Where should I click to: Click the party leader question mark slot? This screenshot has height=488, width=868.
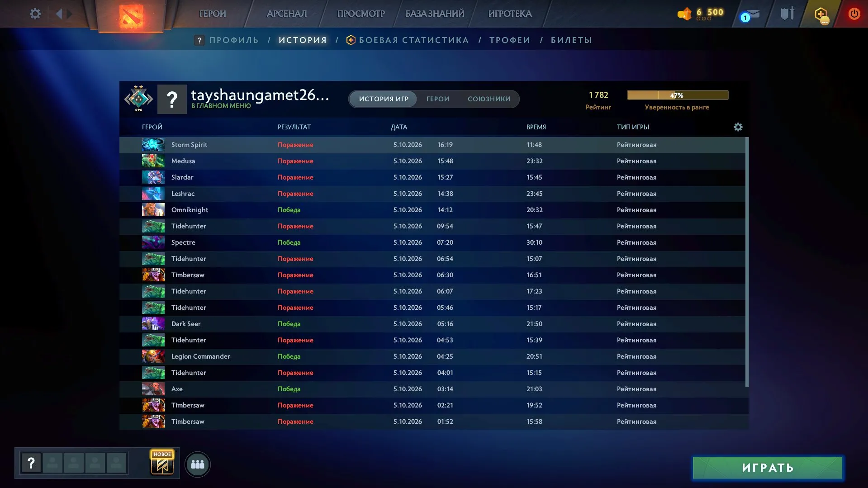[x=31, y=463]
